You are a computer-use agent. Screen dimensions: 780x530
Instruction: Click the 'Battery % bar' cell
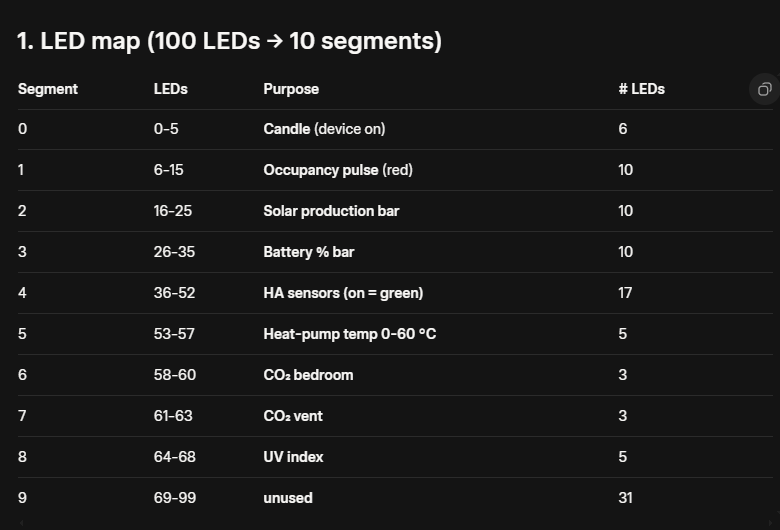(309, 252)
